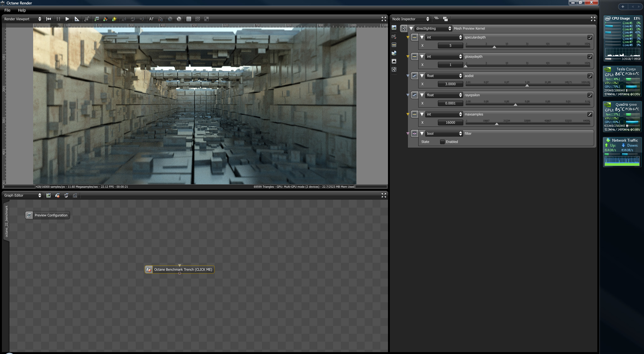Image resolution: width=644 pixels, height=354 pixels.
Task: Toggle log scale button for speculardepth
Action: point(589,37)
